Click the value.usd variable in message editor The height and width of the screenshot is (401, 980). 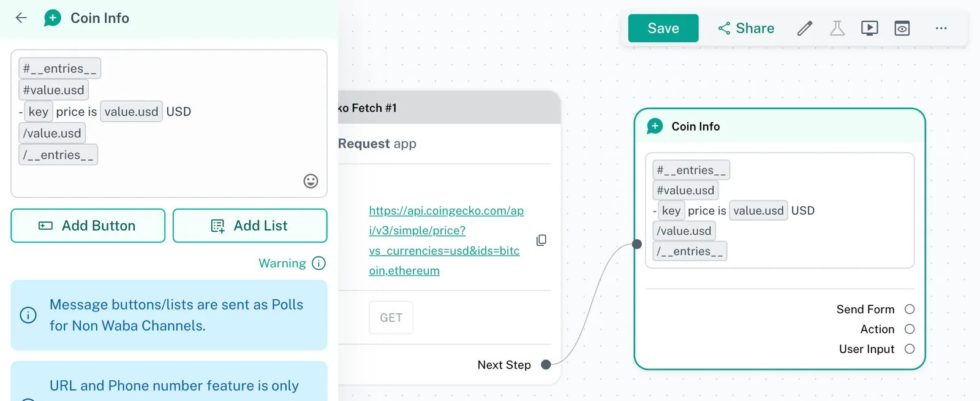131,112
